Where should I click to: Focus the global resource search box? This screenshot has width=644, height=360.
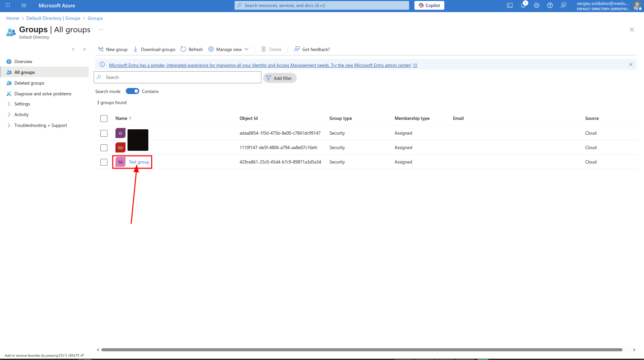coord(322,5)
